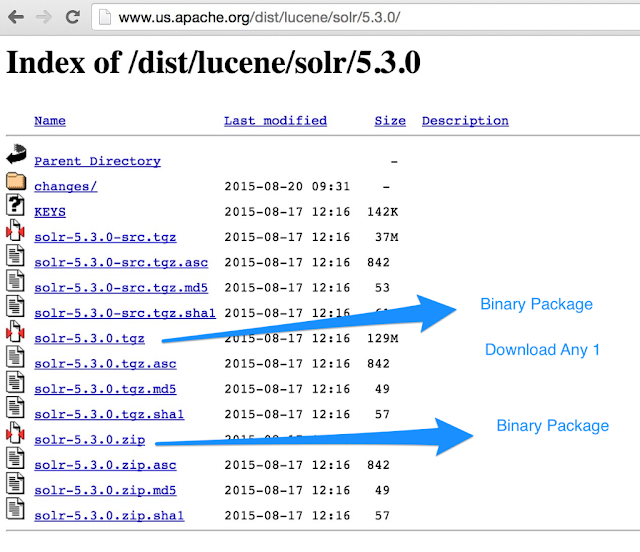The height and width of the screenshot is (552, 640).
Task: Sort listing by the Name column header
Action: 50,121
